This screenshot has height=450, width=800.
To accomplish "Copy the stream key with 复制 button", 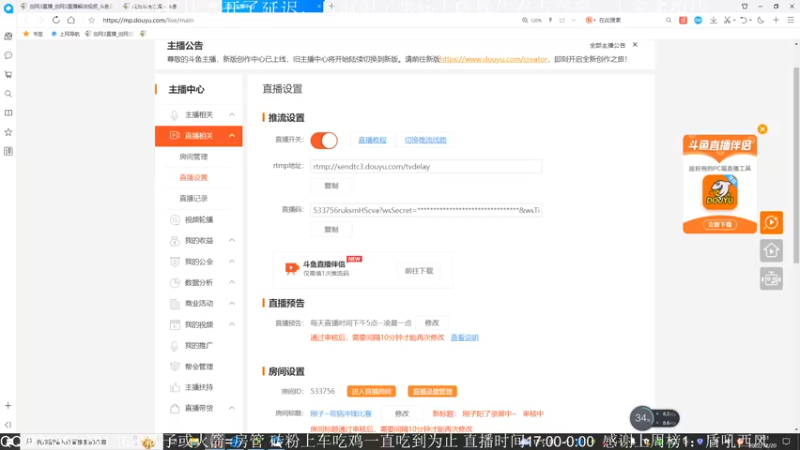I will click(331, 230).
